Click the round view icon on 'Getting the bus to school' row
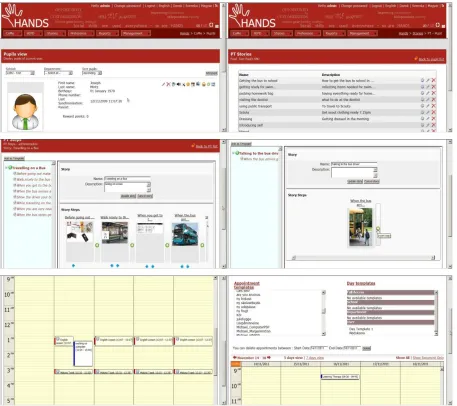 click(422, 81)
